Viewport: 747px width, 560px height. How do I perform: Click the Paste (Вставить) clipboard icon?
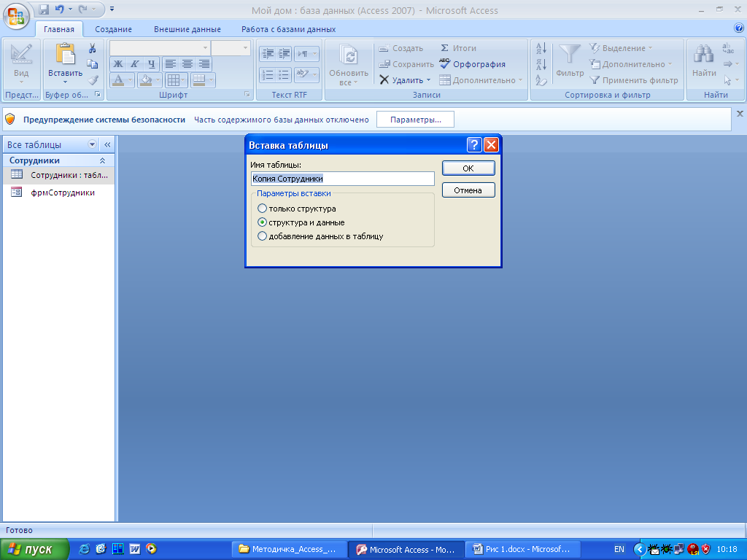pyautogui.click(x=65, y=54)
